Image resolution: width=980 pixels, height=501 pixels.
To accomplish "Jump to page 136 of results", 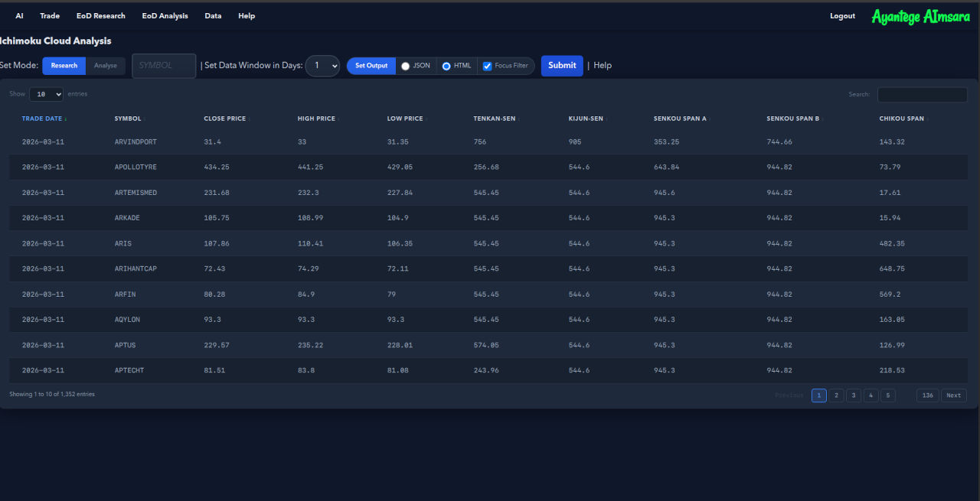I will [927, 395].
